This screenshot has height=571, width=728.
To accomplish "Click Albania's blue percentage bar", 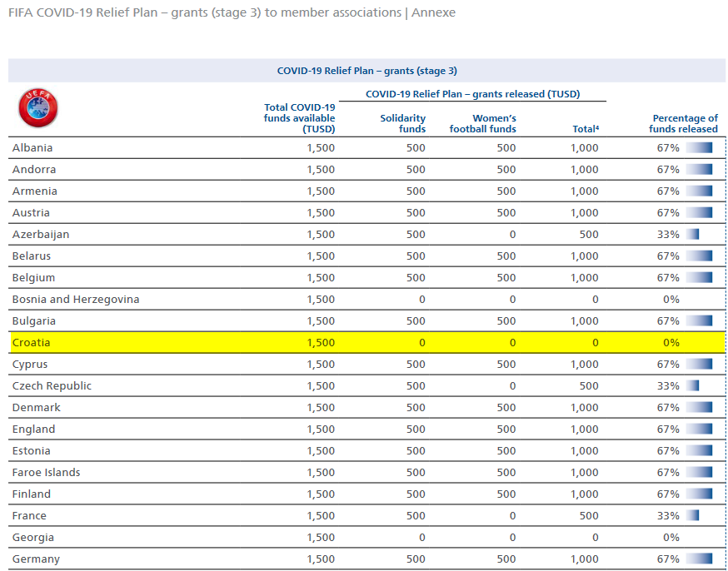I will click(699, 148).
